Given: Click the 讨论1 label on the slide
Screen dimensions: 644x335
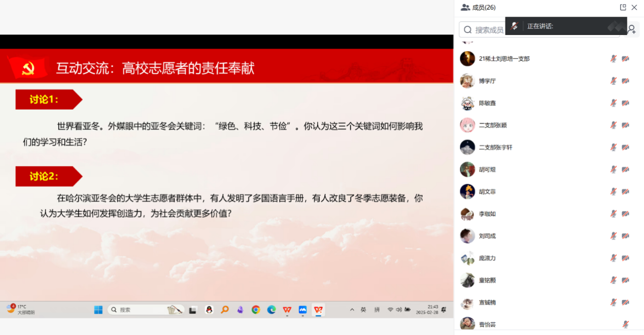Looking at the screenshot, I should click(45, 99).
